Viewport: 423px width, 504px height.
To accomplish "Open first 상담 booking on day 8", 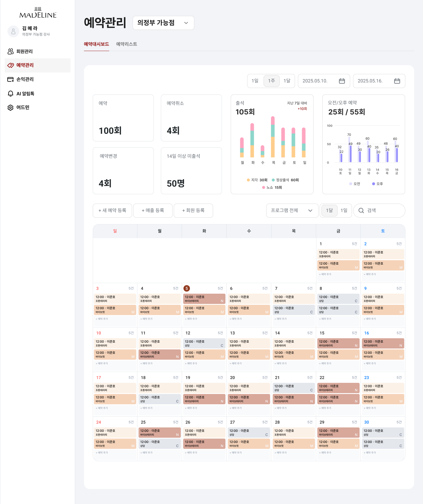I will [338, 299].
